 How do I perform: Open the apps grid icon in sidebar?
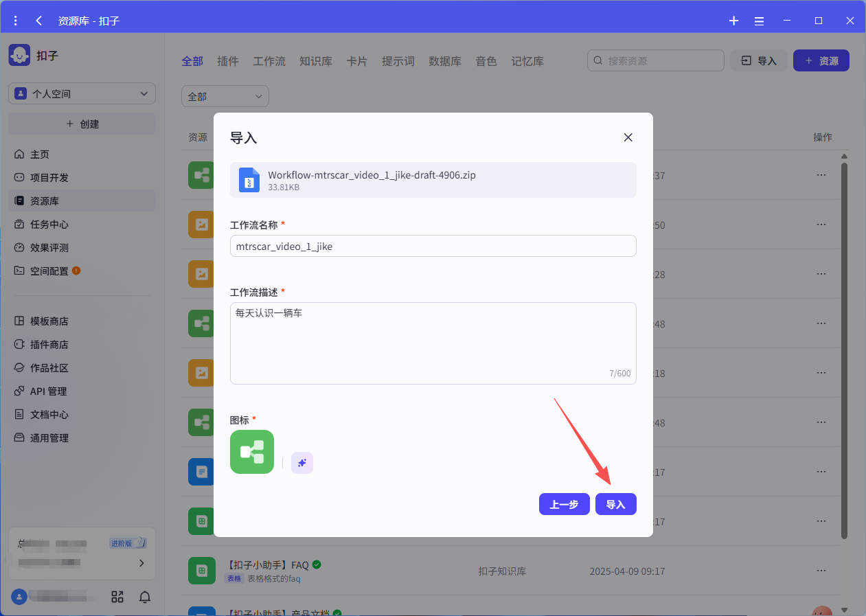pos(117,597)
